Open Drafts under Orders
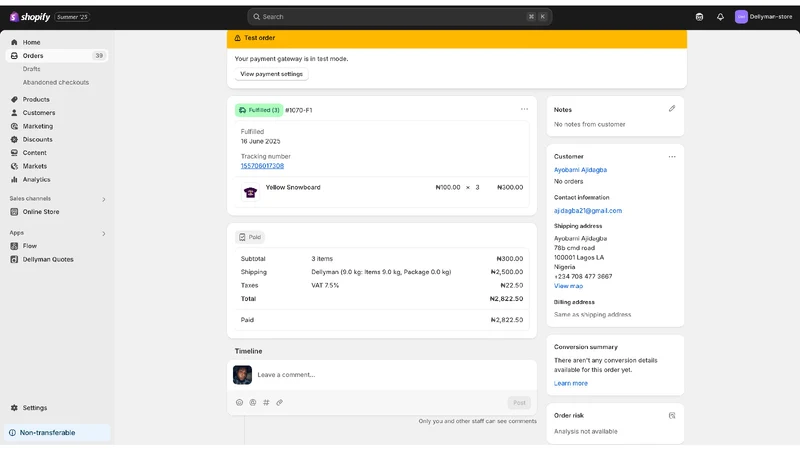This screenshot has height=450, width=800. point(31,69)
